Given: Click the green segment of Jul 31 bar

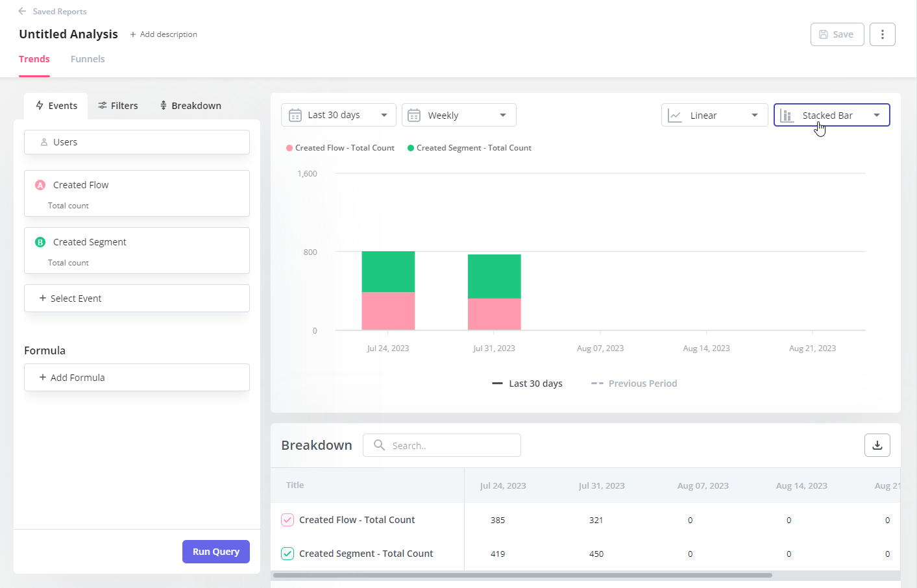Looking at the screenshot, I should click(495, 276).
